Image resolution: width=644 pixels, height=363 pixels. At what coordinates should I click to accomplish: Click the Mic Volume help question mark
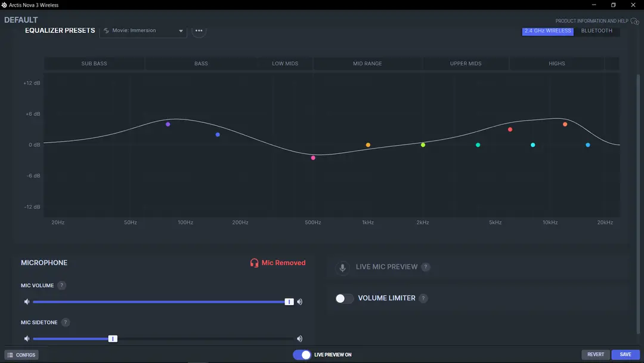point(61,285)
